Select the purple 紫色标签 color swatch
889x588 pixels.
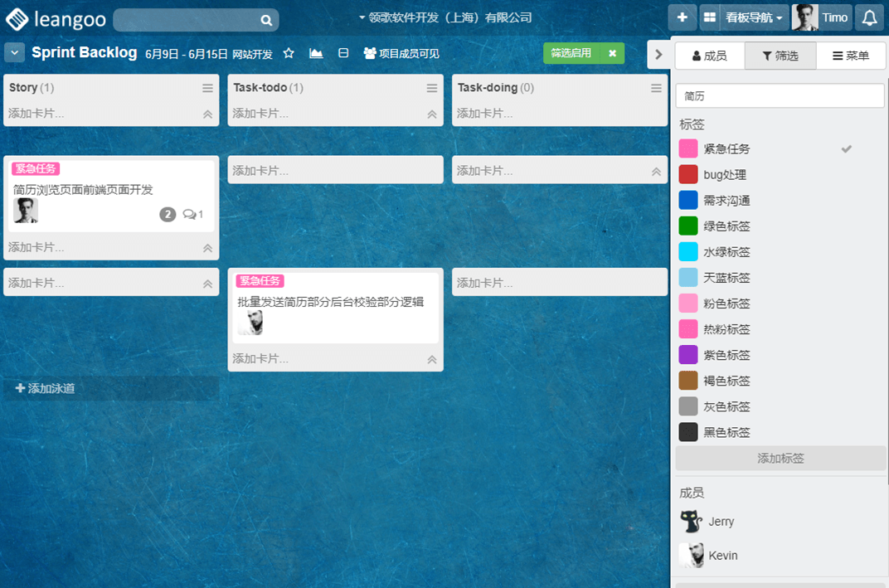[x=688, y=355]
